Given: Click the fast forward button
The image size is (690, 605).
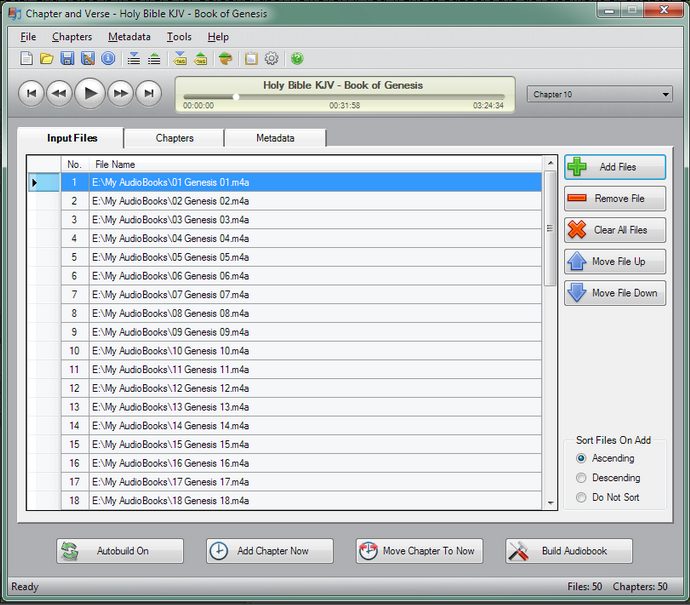Looking at the screenshot, I should pyautogui.click(x=120, y=94).
